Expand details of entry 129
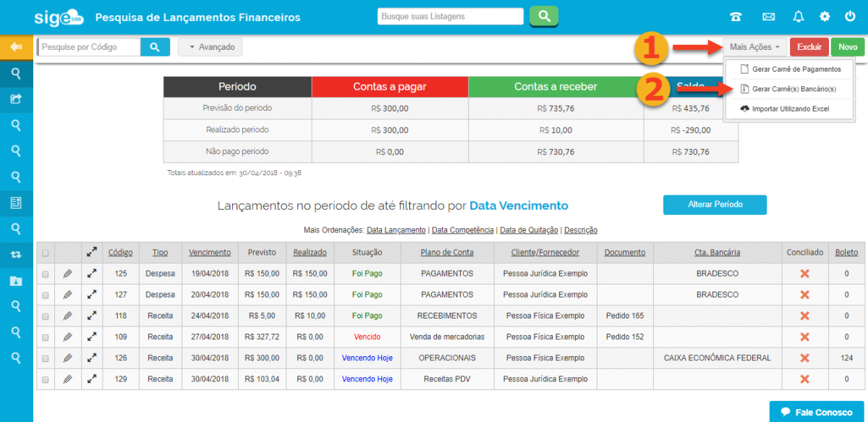The image size is (868, 422). pyautogui.click(x=92, y=379)
